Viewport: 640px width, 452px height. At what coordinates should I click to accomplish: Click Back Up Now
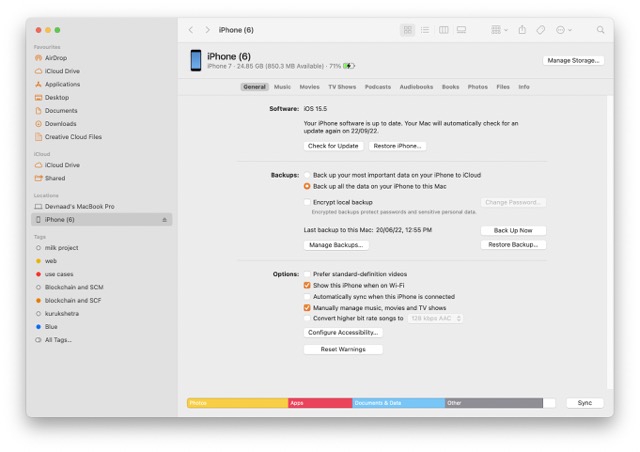513,230
